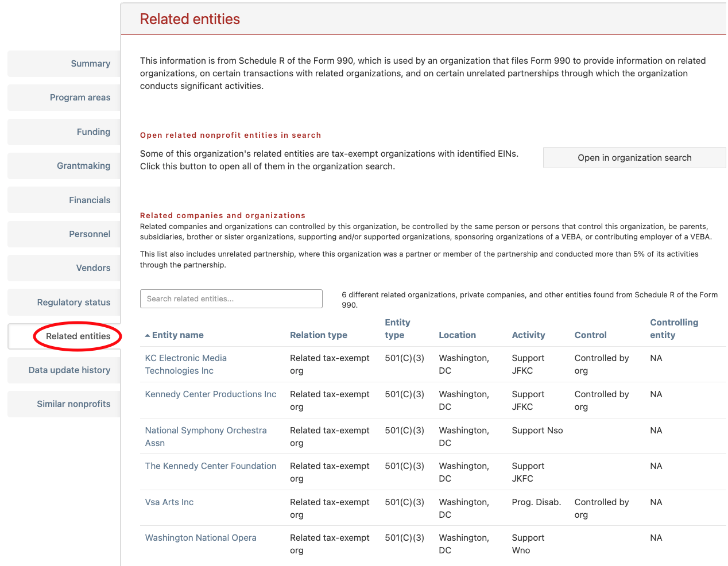
Task: Open Washington National Opera link
Action: [x=201, y=538]
